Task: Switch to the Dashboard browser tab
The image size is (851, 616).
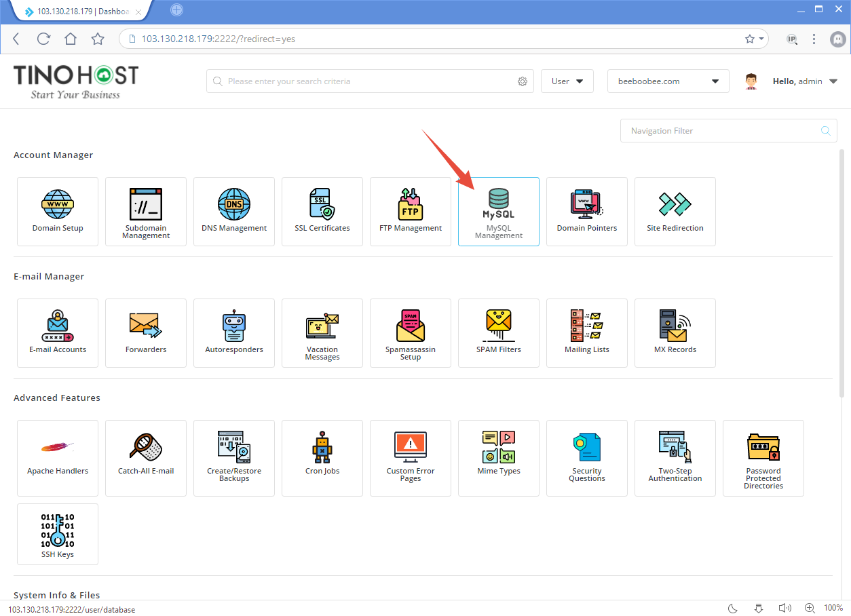Action: 75,11
